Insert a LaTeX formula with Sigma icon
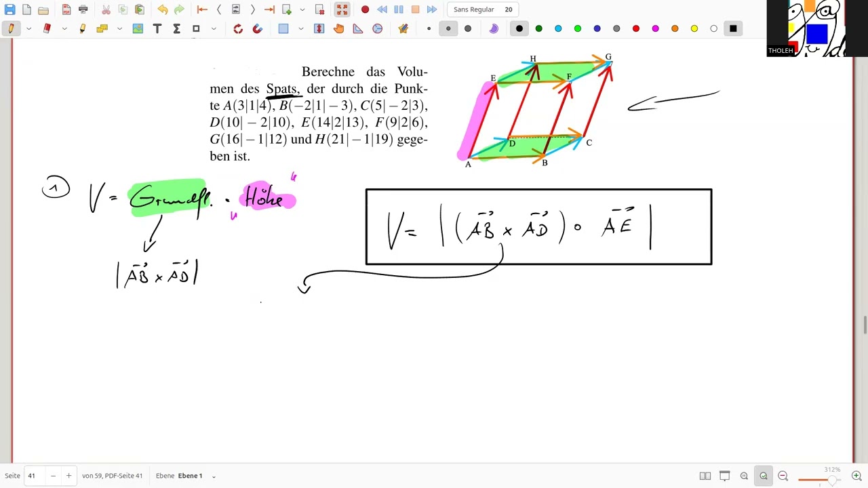The width and height of the screenshot is (868, 488). point(176,28)
